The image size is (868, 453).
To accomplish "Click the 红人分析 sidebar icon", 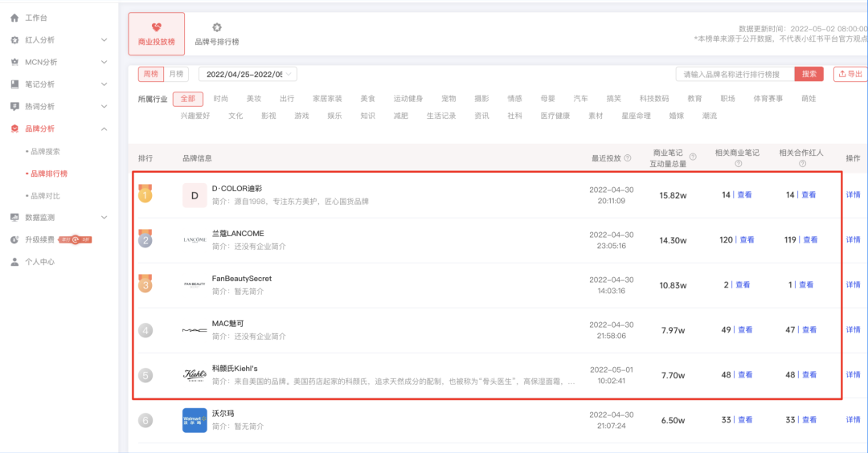I will point(14,40).
